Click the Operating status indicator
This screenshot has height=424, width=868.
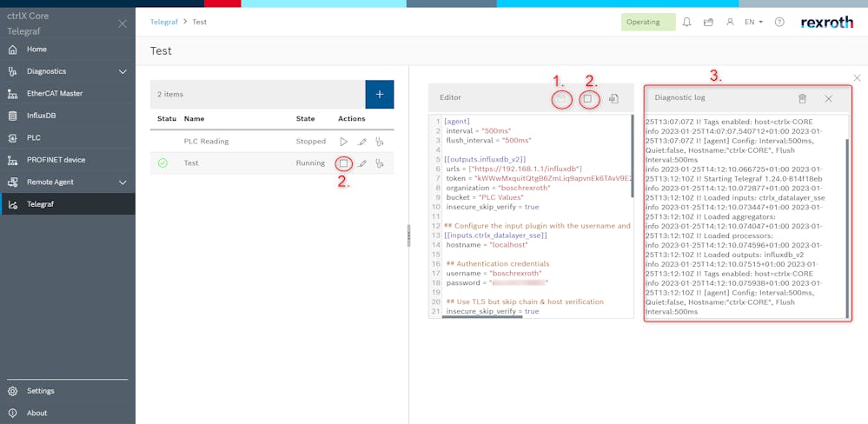coord(648,22)
